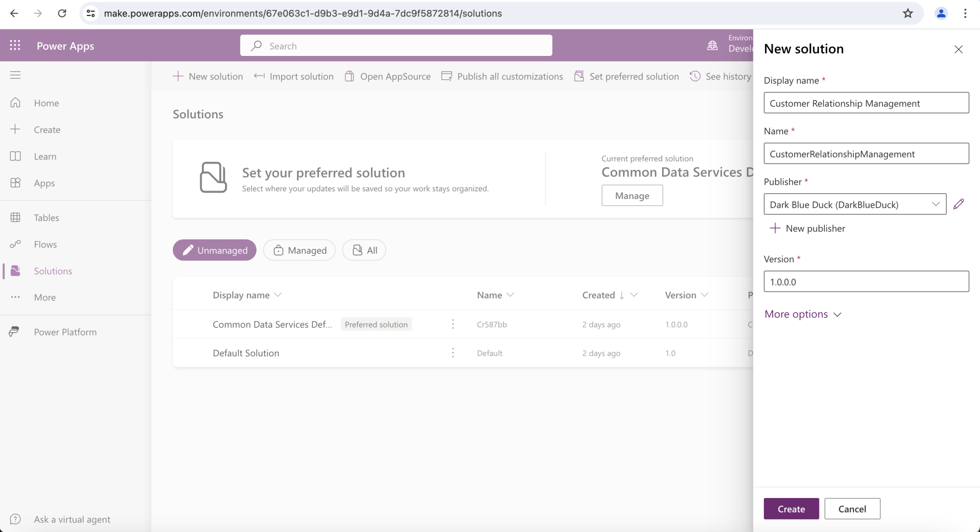The height and width of the screenshot is (532, 980).
Task: Open row options for Default Solution
Action: (x=453, y=353)
